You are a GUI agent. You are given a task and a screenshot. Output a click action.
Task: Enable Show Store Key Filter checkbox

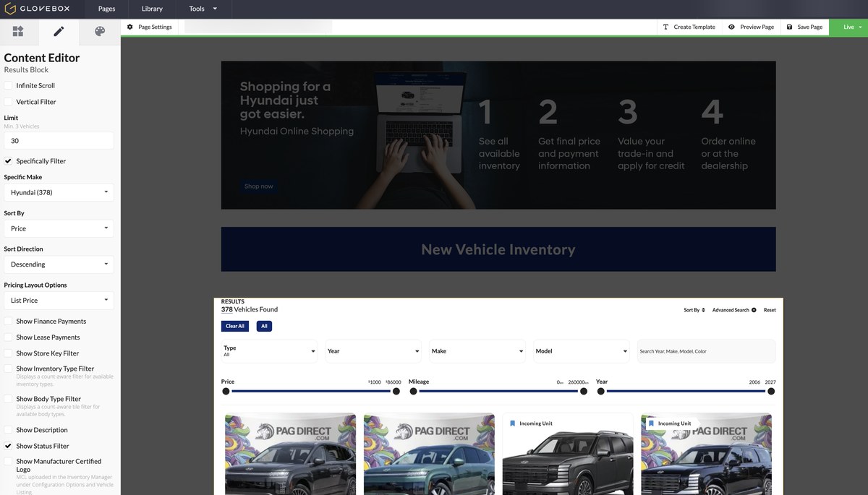tap(9, 353)
